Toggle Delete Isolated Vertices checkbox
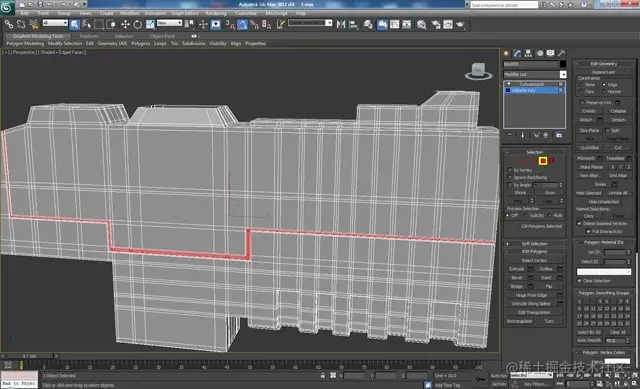The image size is (640, 389). (579, 223)
